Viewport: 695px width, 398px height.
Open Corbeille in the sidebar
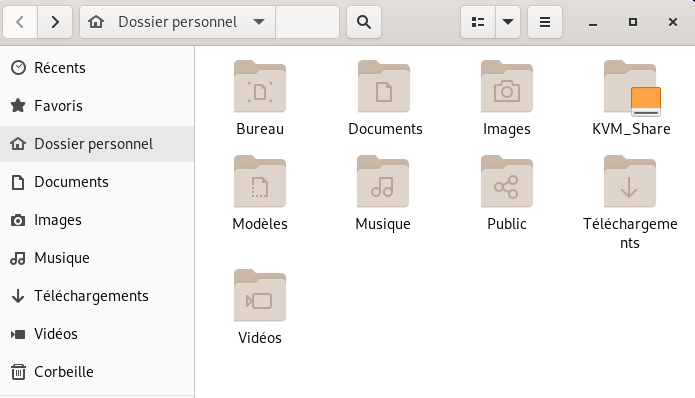point(97,372)
